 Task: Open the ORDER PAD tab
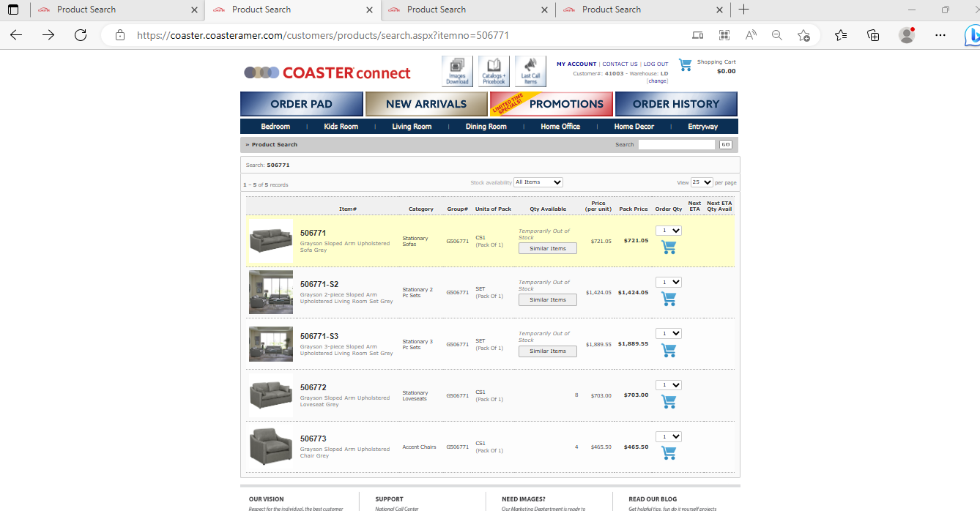[302, 104]
